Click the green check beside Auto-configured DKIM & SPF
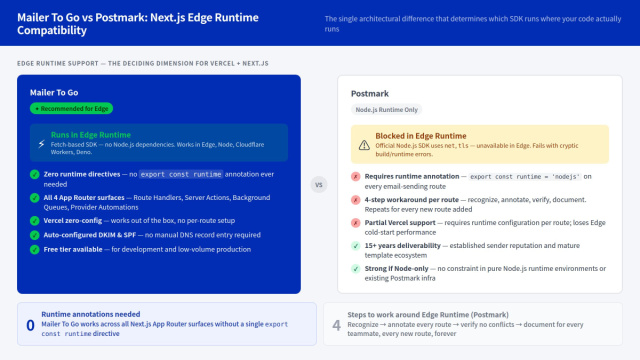 (35, 235)
